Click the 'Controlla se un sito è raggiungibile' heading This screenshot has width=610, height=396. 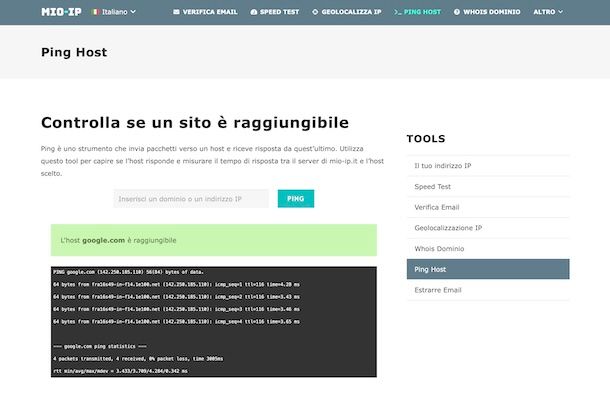click(x=195, y=123)
